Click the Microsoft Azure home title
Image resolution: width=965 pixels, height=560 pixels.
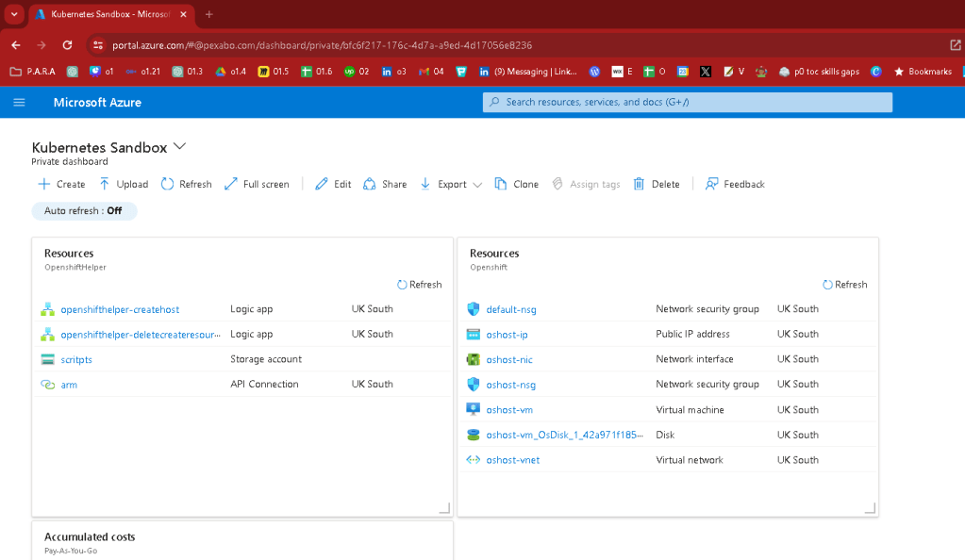97,102
